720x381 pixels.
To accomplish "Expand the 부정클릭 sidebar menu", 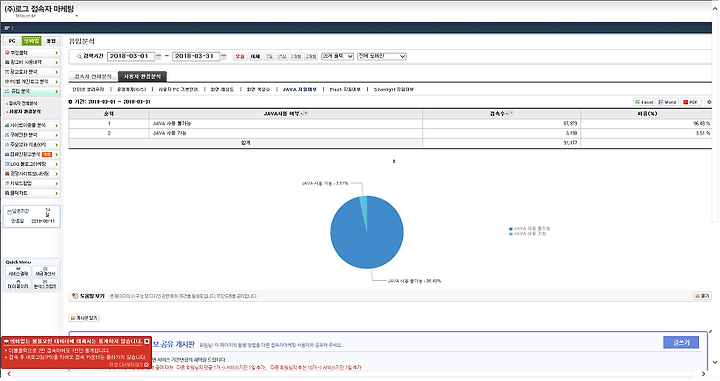I will 31,53.
